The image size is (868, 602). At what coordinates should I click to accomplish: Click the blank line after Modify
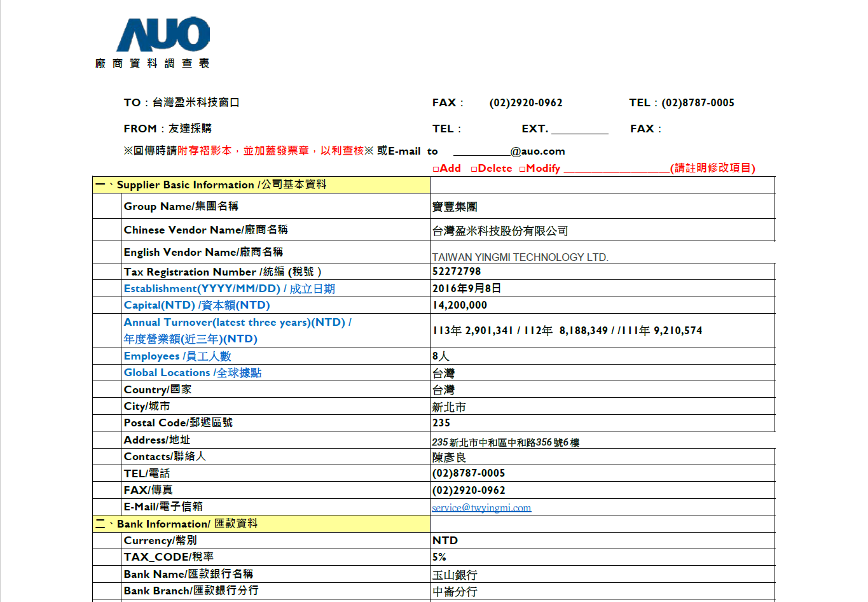[x=616, y=169]
